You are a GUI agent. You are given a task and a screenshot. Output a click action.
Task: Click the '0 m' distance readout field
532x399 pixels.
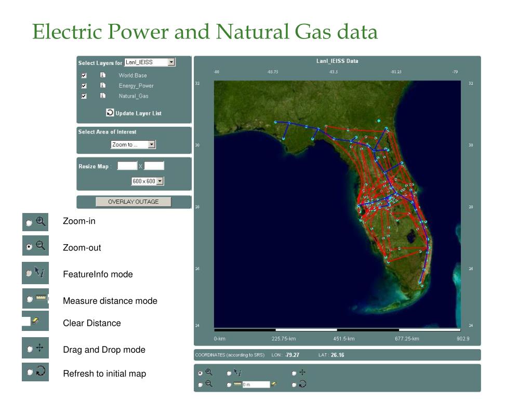[x=256, y=384]
